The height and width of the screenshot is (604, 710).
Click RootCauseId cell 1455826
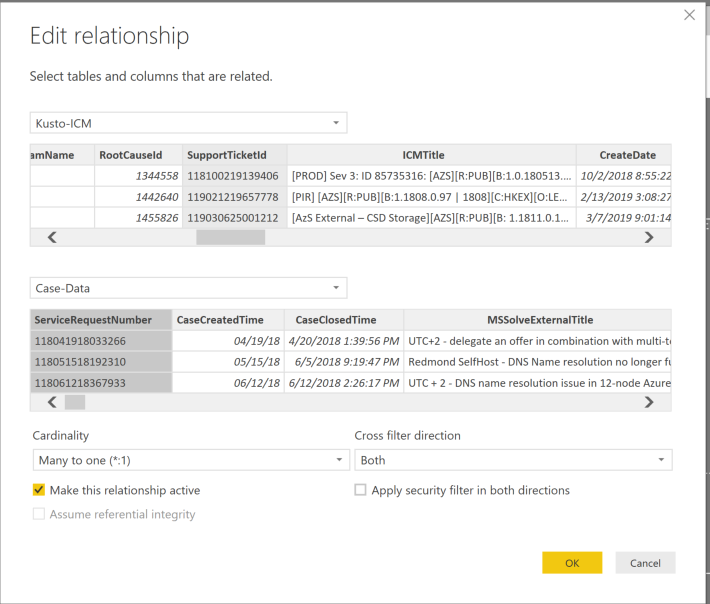pyautogui.click(x=138, y=218)
